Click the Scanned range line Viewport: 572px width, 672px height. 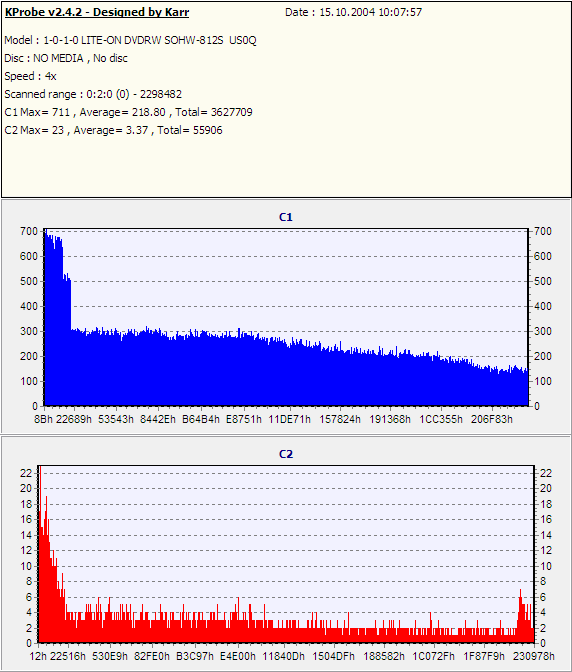pyautogui.click(x=93, y=94)
